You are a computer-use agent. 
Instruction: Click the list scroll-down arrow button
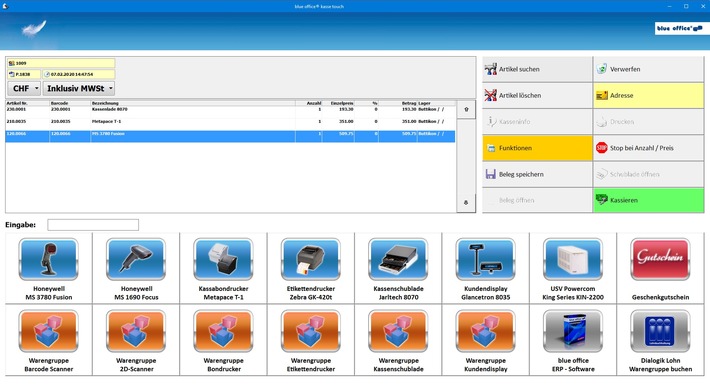[466, 203]
